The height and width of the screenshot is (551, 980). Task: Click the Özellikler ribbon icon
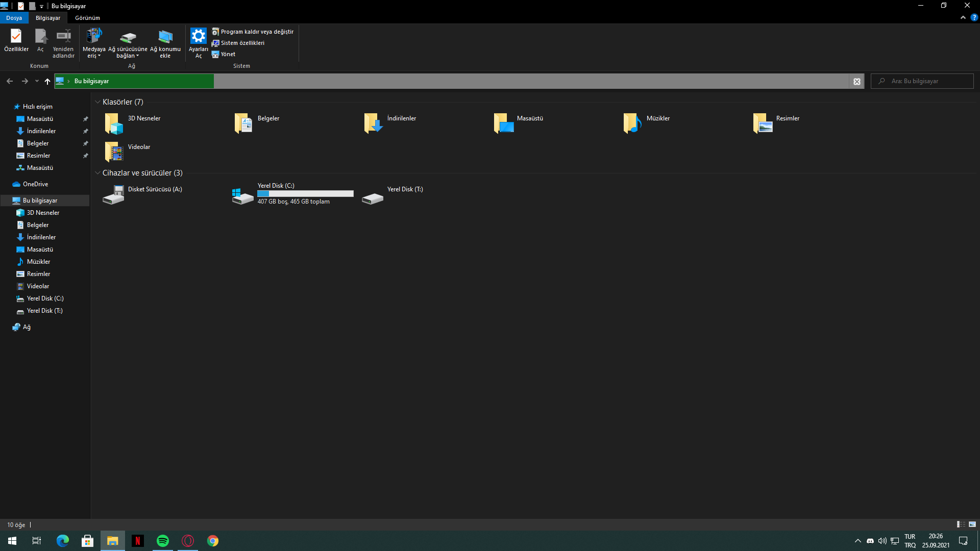click(x=16, y=37)
